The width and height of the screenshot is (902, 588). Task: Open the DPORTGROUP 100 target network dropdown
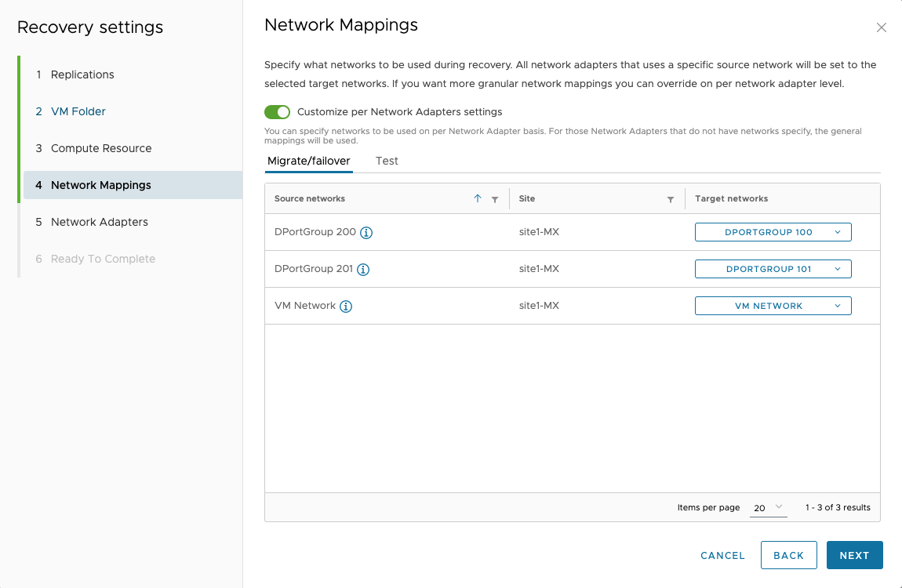point(773,232)
